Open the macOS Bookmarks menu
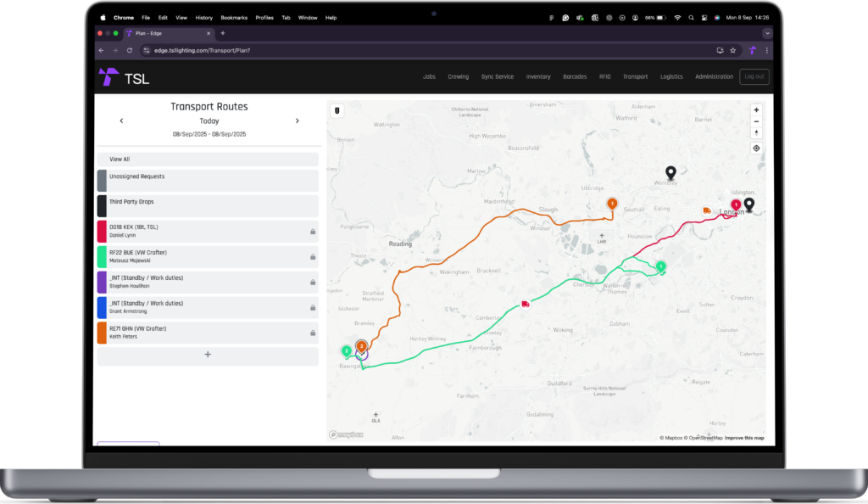The height and width of the screenshot is (504, 868). click(234, 18)
